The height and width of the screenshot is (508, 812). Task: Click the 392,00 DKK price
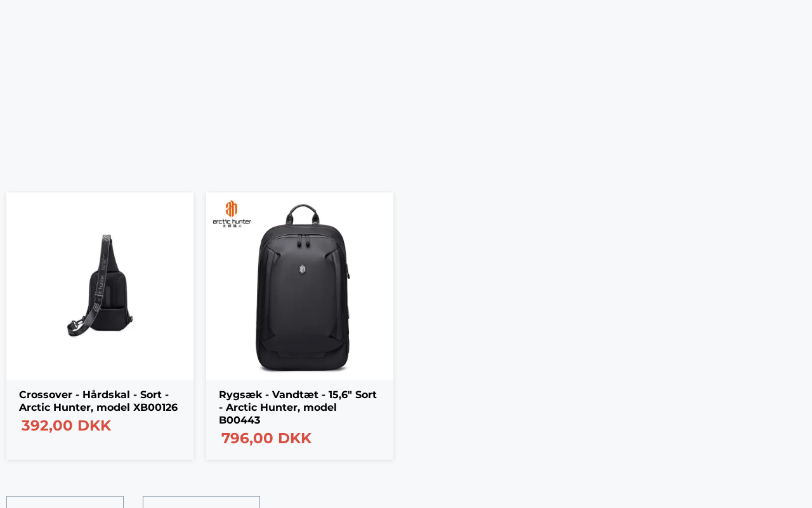pyautogui.click(x=66, y=425)
